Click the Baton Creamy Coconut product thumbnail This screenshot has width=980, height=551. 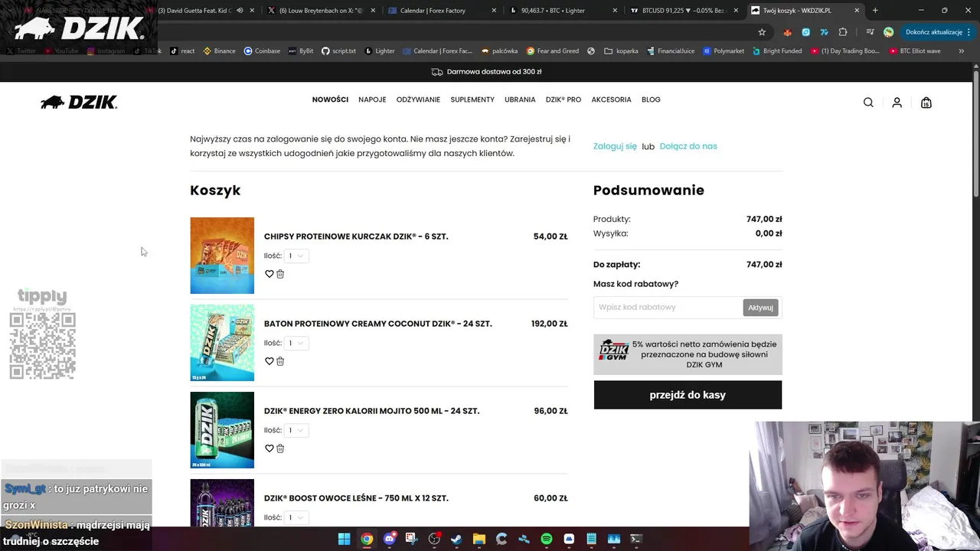click(x=222, y=343)
